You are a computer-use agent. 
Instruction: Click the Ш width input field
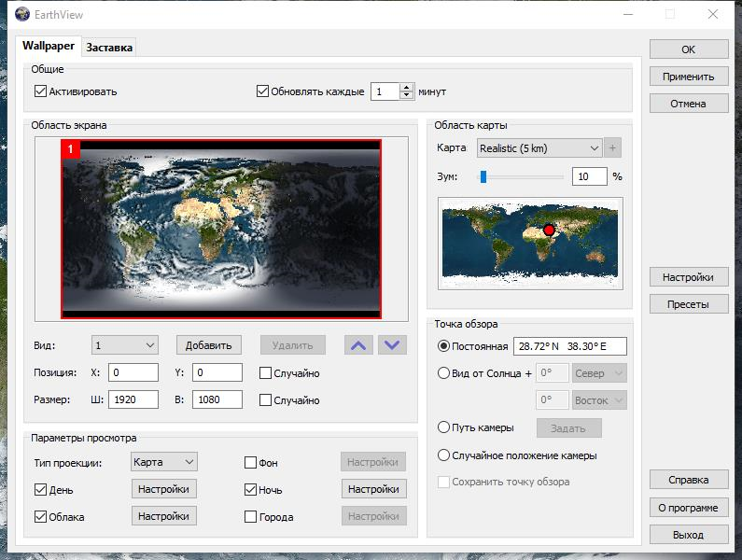click(133, 399)
